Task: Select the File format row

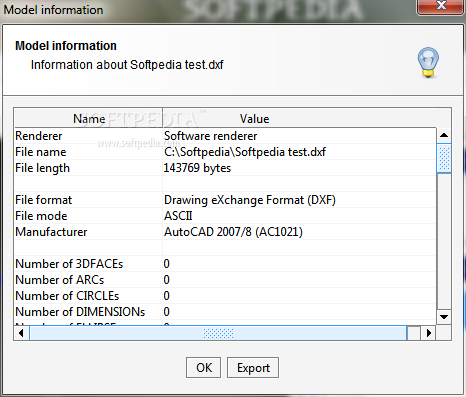Action: pyautogui.click(x=225, y=200)
